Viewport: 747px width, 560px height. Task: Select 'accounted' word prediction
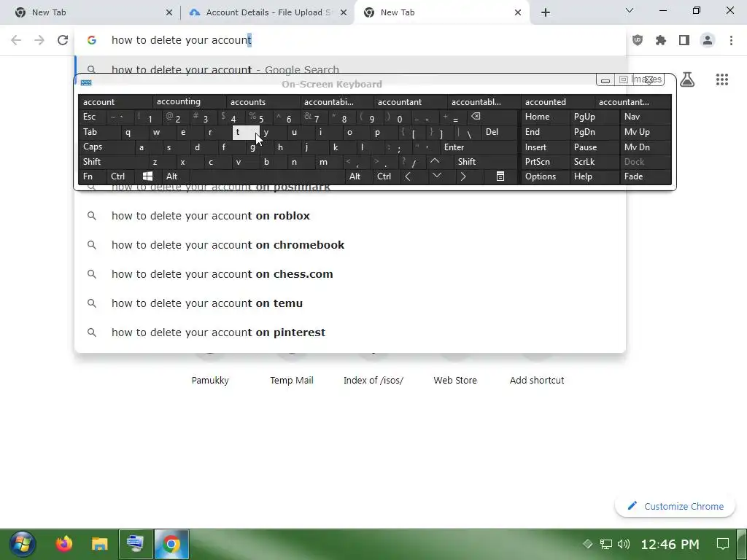coord(557,101)
